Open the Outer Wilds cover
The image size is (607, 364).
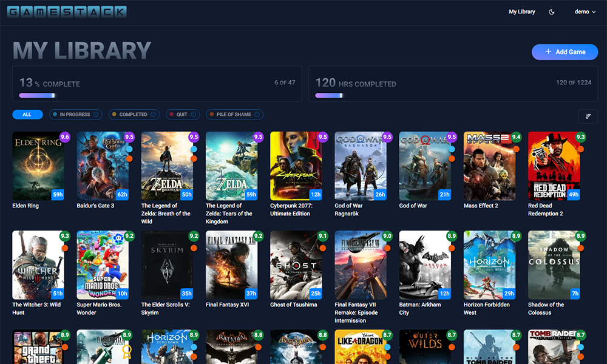click(x=425, y=346)
